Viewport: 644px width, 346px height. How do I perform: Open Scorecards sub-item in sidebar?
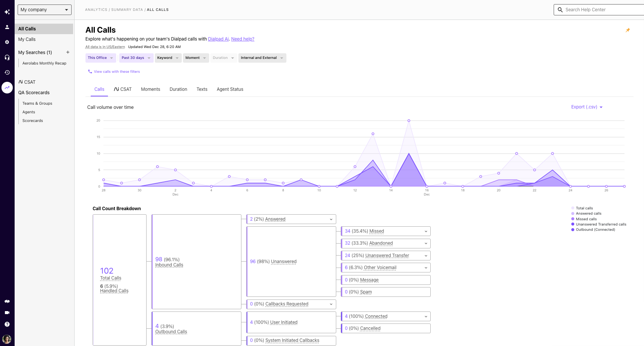[33, 121]
